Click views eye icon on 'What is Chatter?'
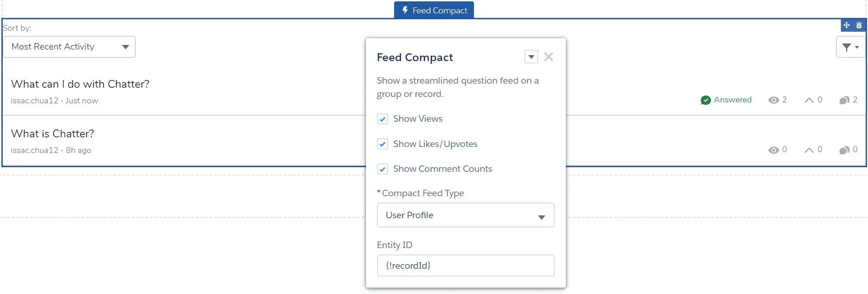 (x=774, y=150)
